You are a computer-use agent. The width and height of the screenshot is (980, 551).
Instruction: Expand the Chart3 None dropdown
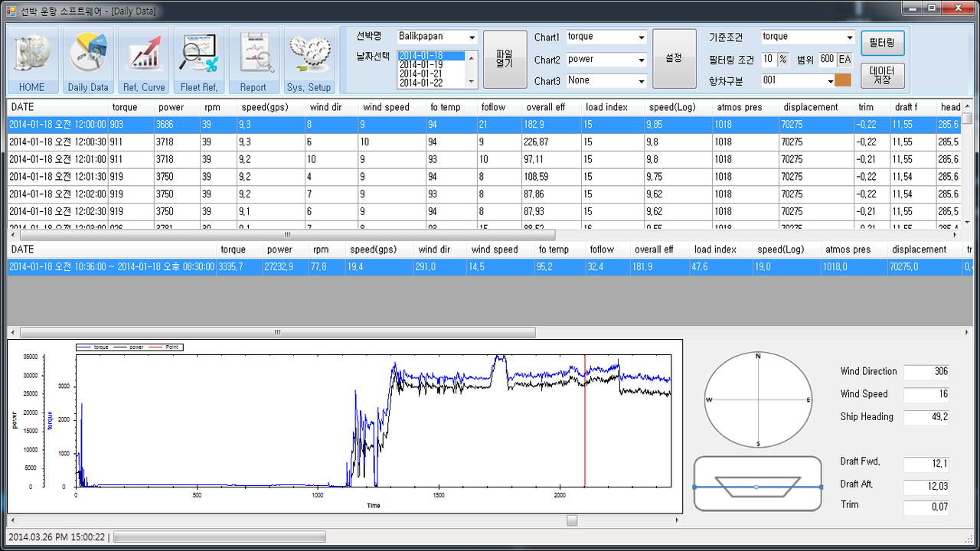tap(641, 80)
